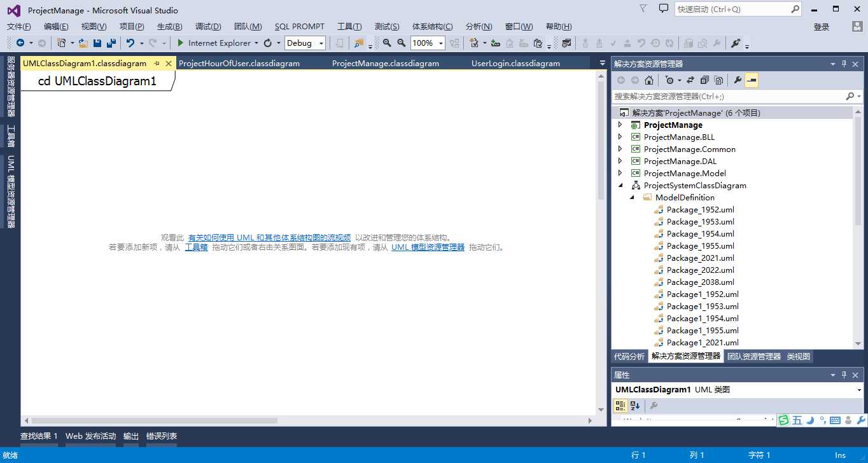Click the Quick Launch search magnifier
Image resolution: width=868 pixels, height=463 pixels.
coord(795,9)
